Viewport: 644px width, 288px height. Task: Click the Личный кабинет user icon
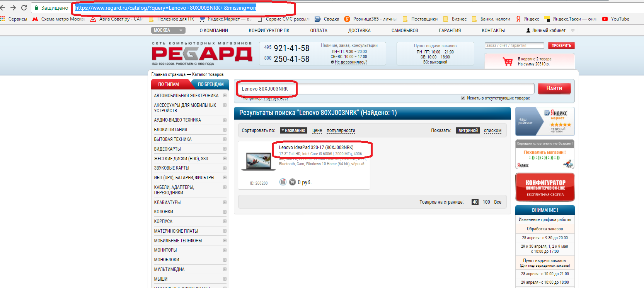528,30
